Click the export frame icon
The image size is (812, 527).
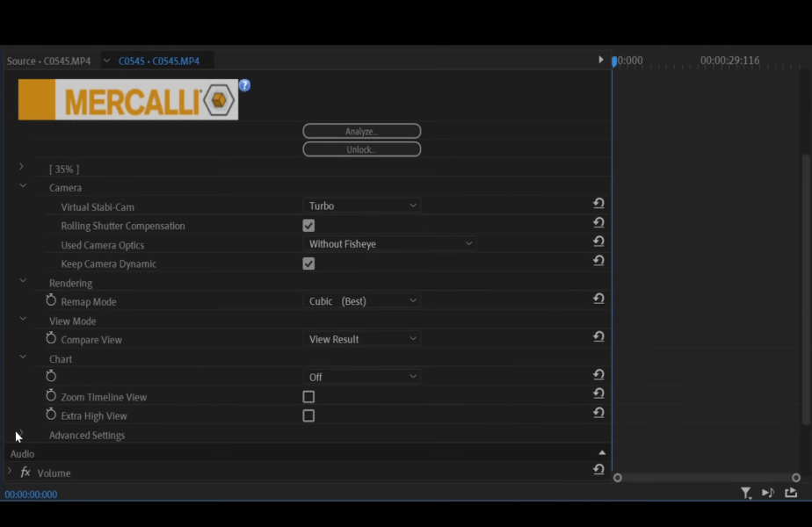(x=791, y=493)
